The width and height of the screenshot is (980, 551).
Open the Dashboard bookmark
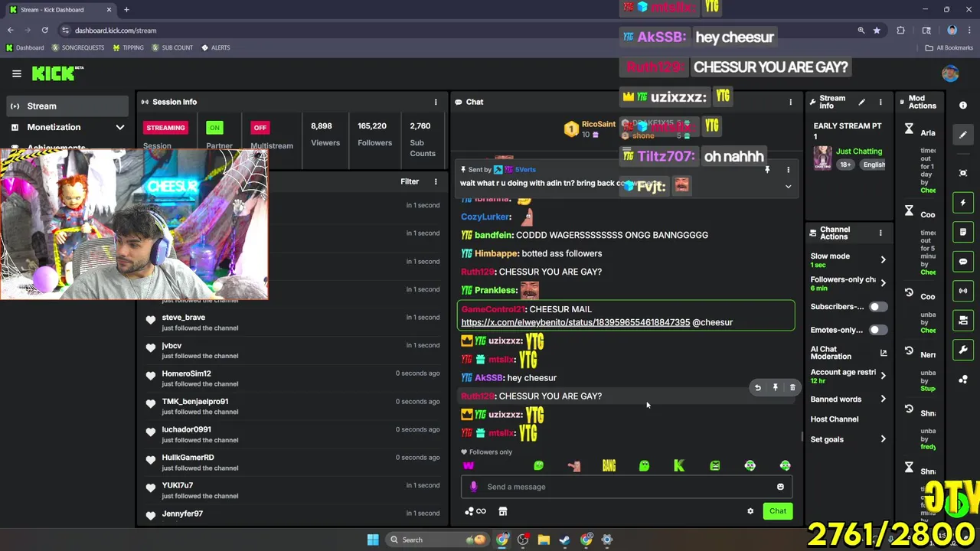(25, 47)
